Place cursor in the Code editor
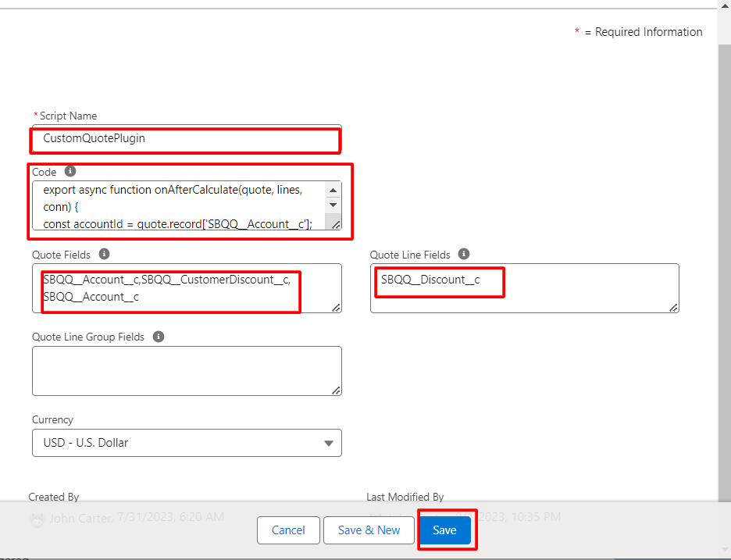 180,203
